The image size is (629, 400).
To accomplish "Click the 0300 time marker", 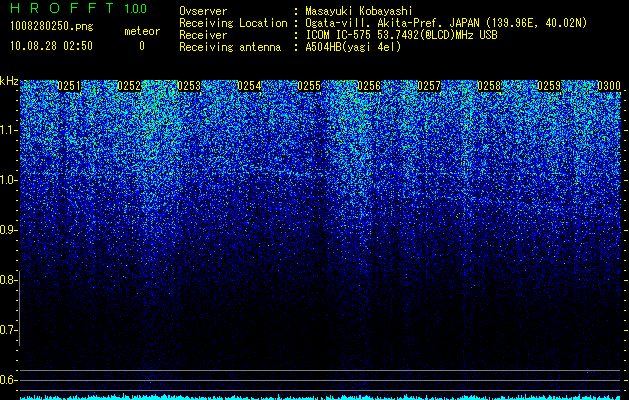I will pyautogui.click(x=609, y=86).
